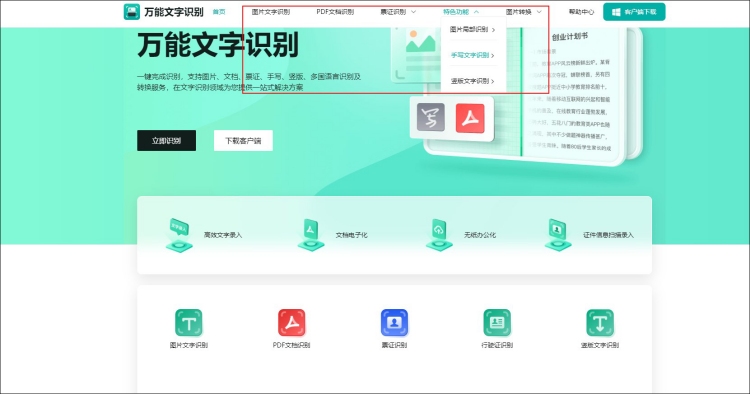Open the 帮助中心 link
This screenshot has width=750, height=394.
[581, 12]
